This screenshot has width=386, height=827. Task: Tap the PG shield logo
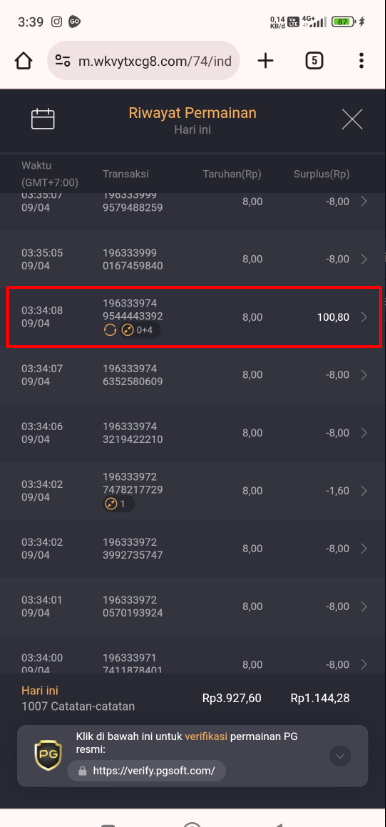pos(48,755)
